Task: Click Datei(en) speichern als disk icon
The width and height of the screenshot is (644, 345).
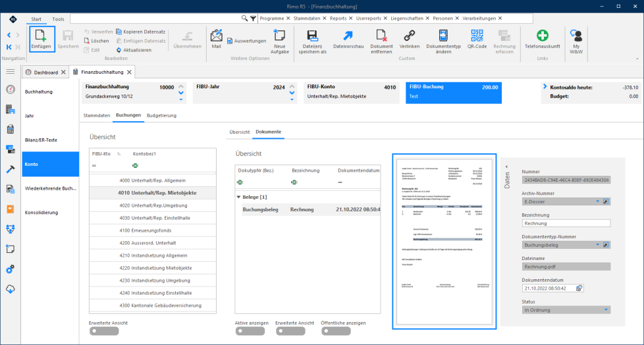Action: 313,36
